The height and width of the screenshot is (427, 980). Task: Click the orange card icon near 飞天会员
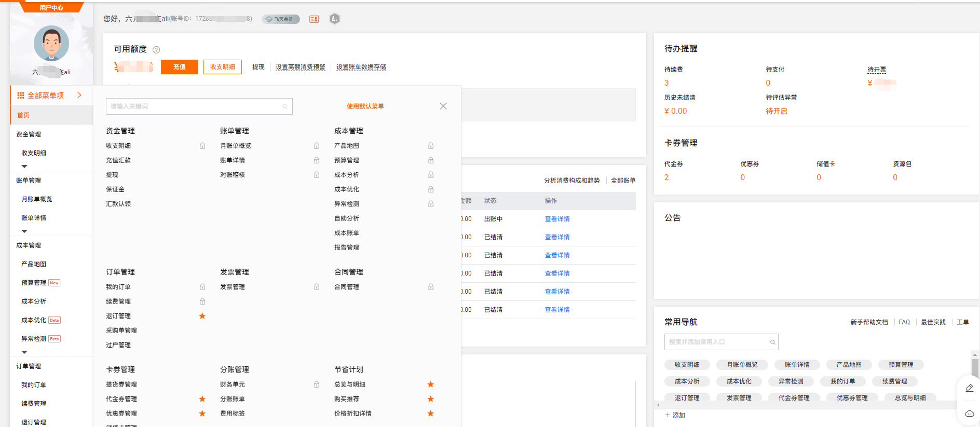314,19
